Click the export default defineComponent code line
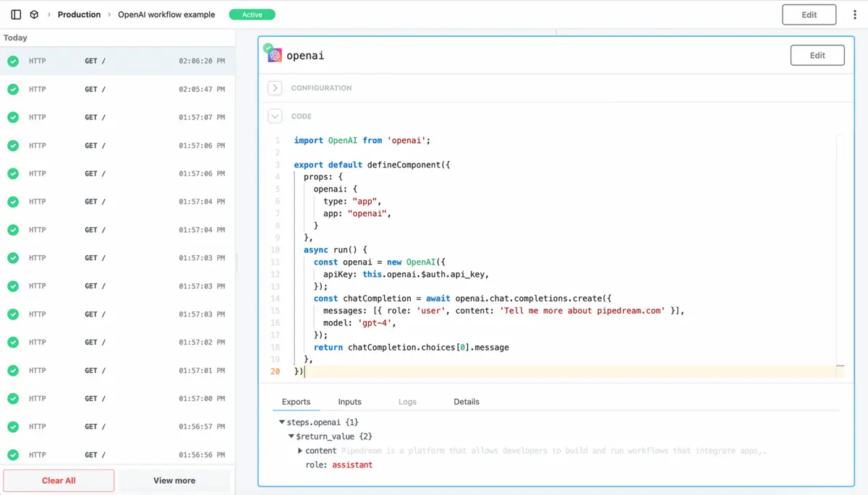Image resolution: width=868 pixels, height=495 pixels. [372, 165]
